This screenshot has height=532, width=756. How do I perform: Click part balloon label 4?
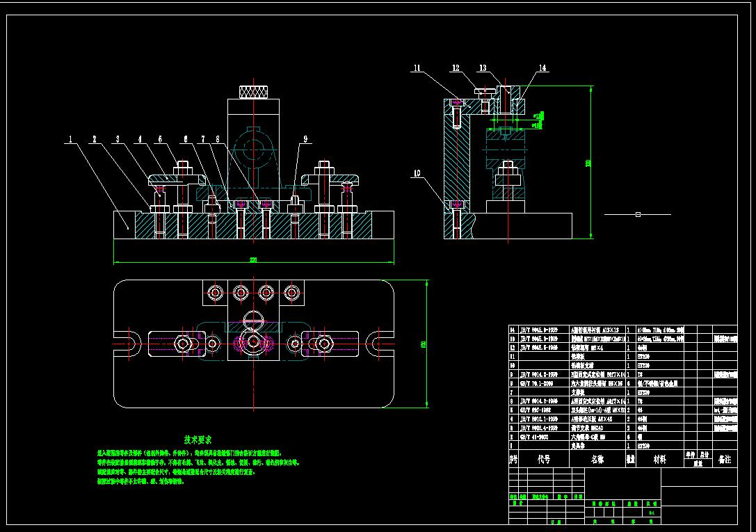[140, 139]
